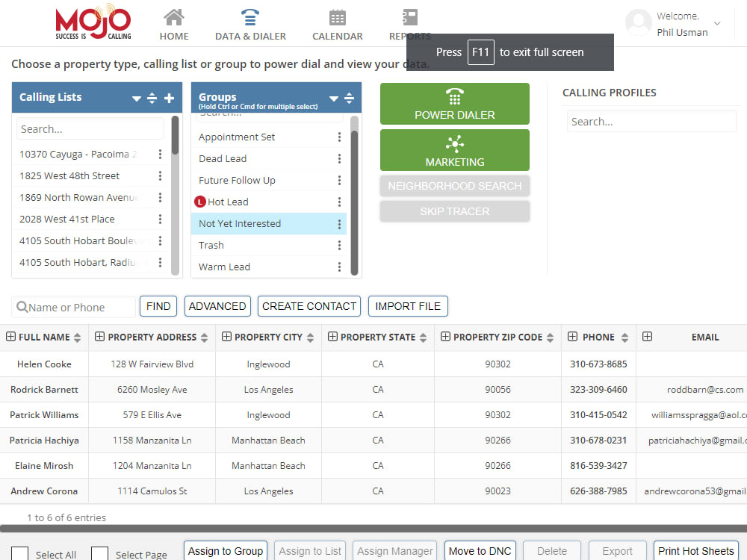Screen dimensions: 747x560
Task: Open the Data & Dialer phone icon
Action: point(250,17)
